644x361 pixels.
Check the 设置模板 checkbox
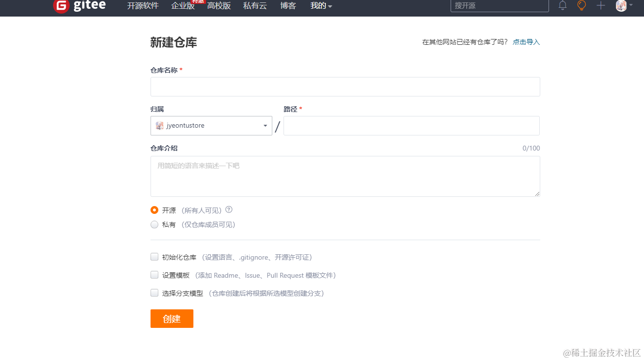coord(154,275)
